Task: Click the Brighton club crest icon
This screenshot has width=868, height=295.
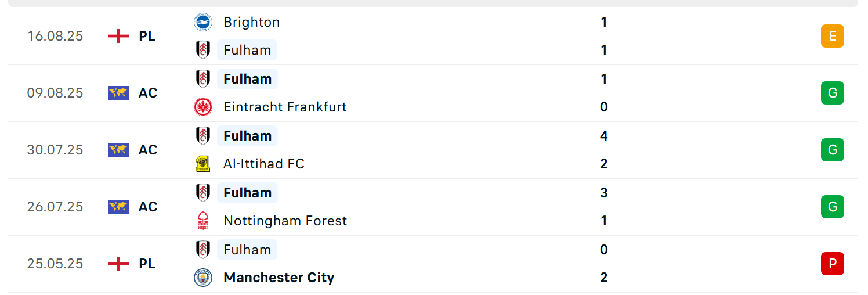Action: click(x=203, y=22)
